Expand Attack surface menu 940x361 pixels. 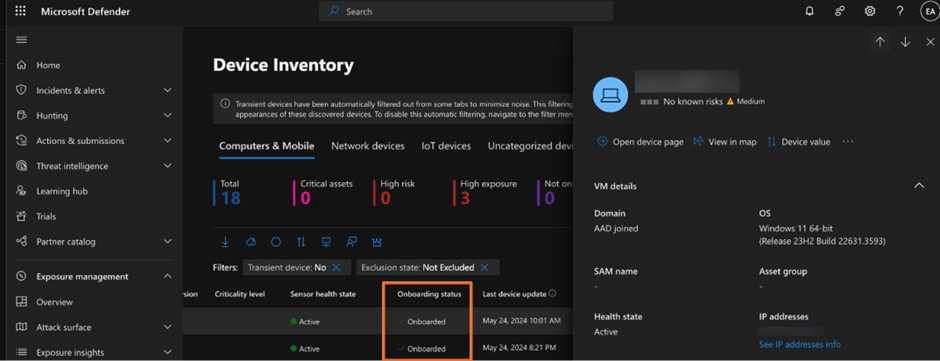tap(167, 327)
